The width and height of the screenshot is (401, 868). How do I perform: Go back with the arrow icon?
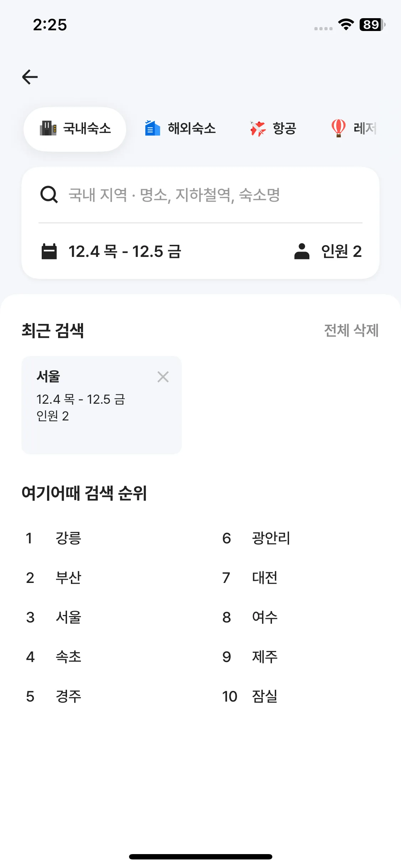(30, 76)
